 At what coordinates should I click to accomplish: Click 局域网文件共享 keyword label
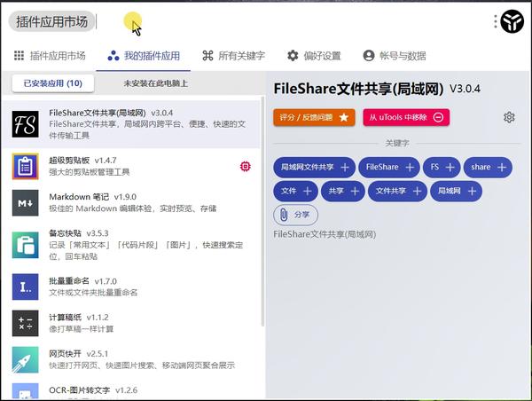point(307,167)
